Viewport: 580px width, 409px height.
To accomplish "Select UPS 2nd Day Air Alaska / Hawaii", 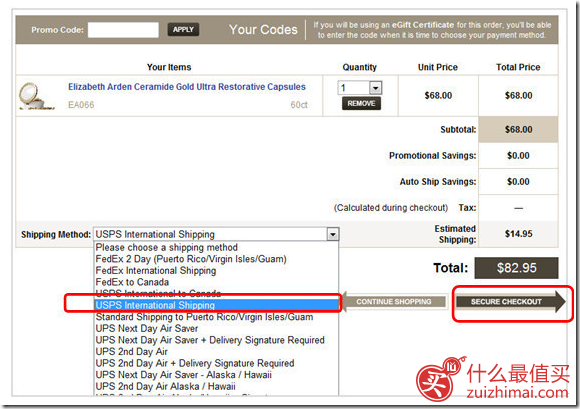I will tap(216, 386).
